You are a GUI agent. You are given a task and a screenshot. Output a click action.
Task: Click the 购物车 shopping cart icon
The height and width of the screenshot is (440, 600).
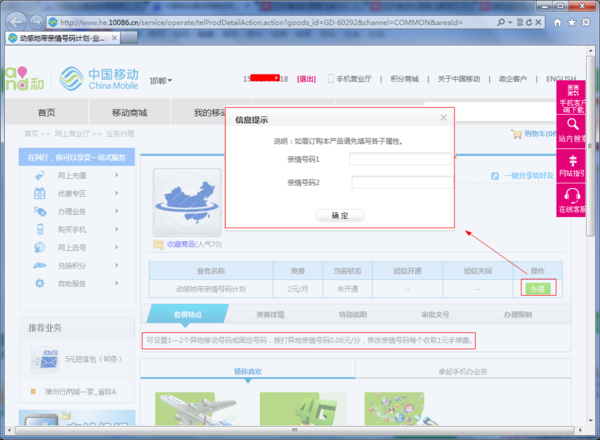click(516, 134)
